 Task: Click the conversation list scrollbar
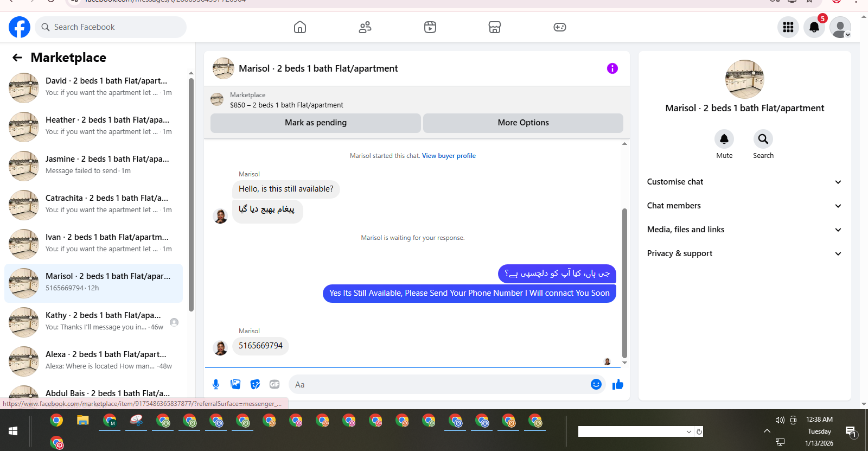[x=191, y=195]
